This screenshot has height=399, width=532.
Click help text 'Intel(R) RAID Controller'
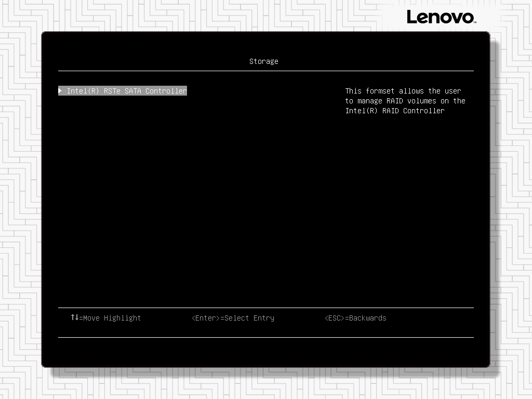[395, 111]
